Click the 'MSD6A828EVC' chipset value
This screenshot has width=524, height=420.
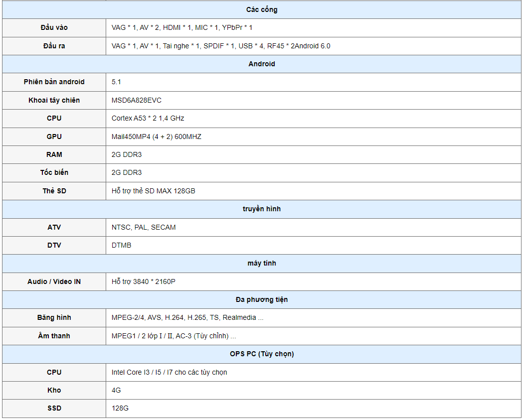pos(137,100)
